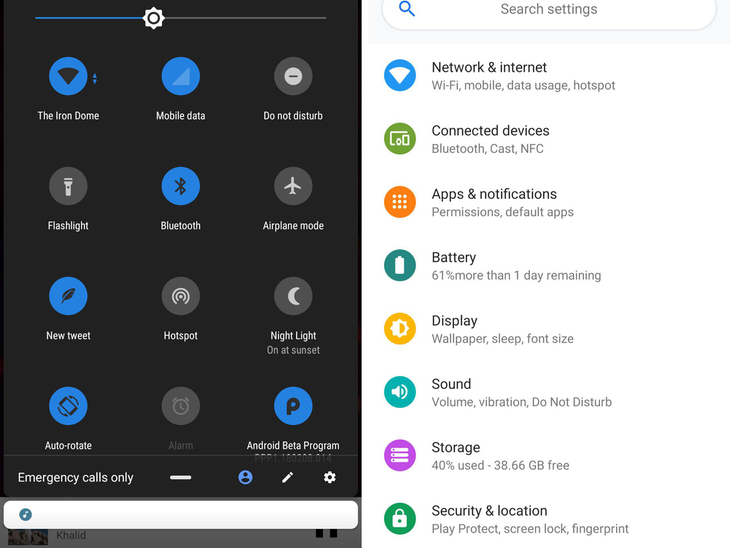Tap the green Connected devices icon

[x=400, y=139]
